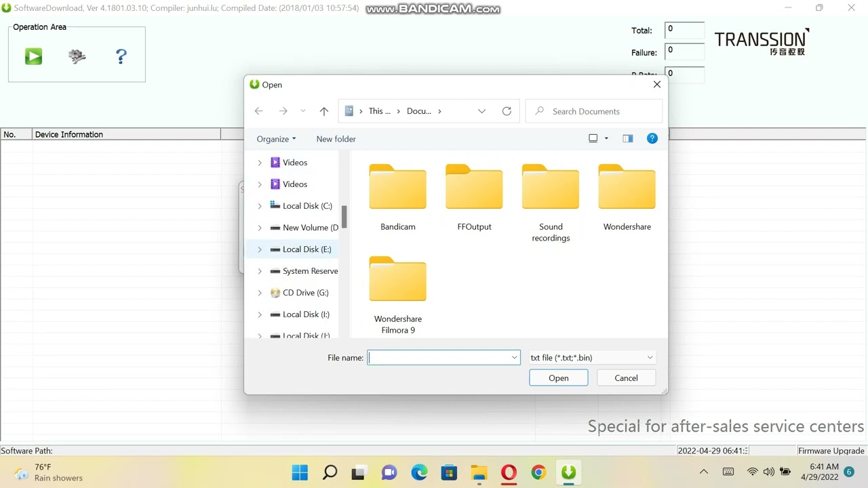Screen dimensions: 868x488
Task: Select CD Drive (G:)
Action: pyautogui.click(x=299, y=293)
